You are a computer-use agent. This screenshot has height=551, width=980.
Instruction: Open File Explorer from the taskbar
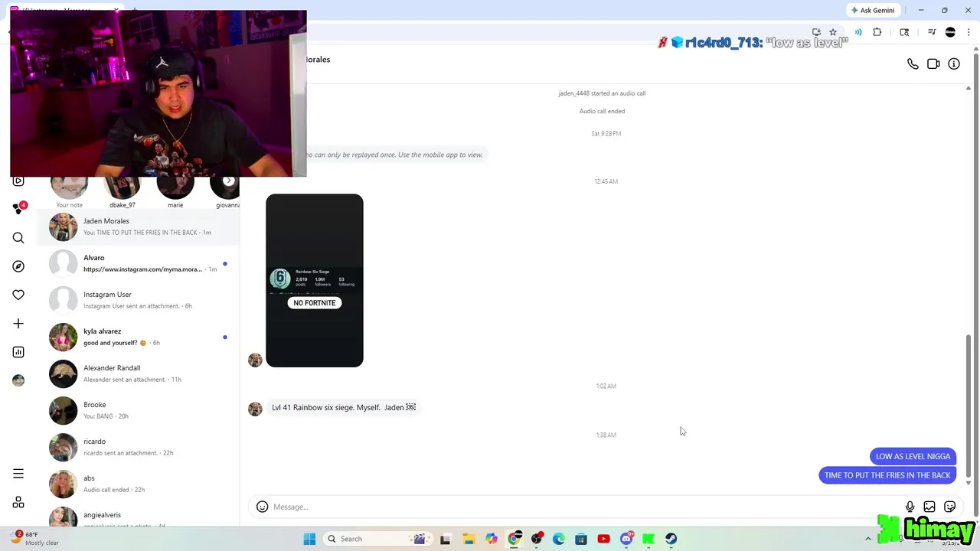(469, 539)
